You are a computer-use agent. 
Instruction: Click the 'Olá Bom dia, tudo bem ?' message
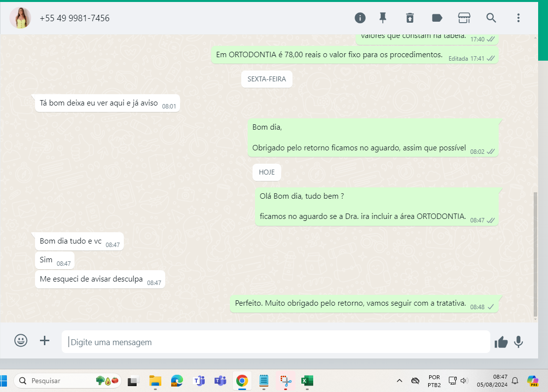click(x=376, y=207)
